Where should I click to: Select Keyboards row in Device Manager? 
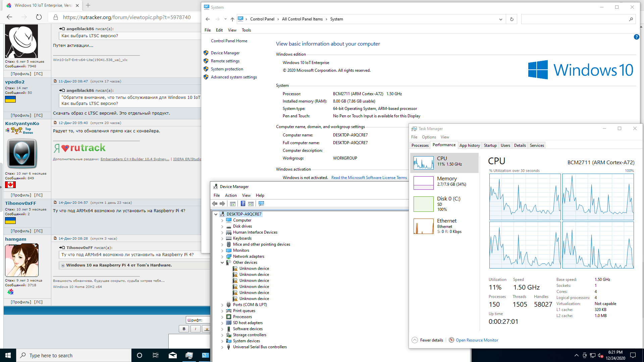242,239
